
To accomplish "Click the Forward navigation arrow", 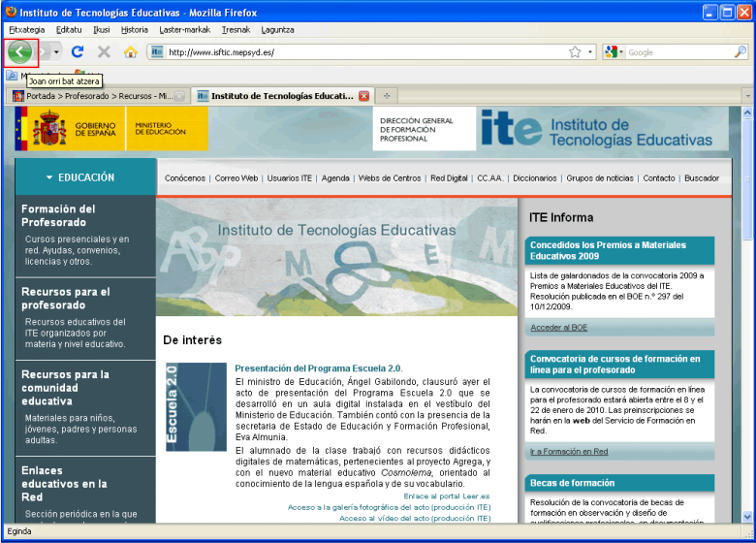I will [44, 51].
